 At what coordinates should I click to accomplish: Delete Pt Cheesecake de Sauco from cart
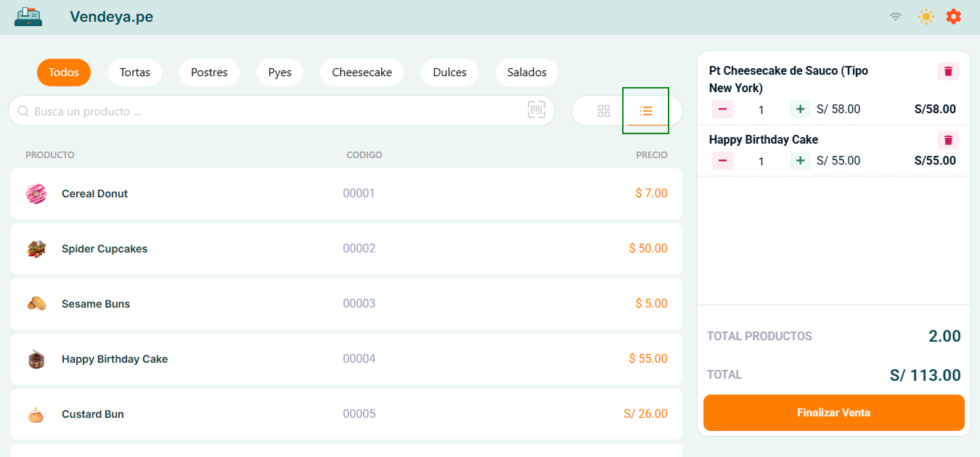948,71
